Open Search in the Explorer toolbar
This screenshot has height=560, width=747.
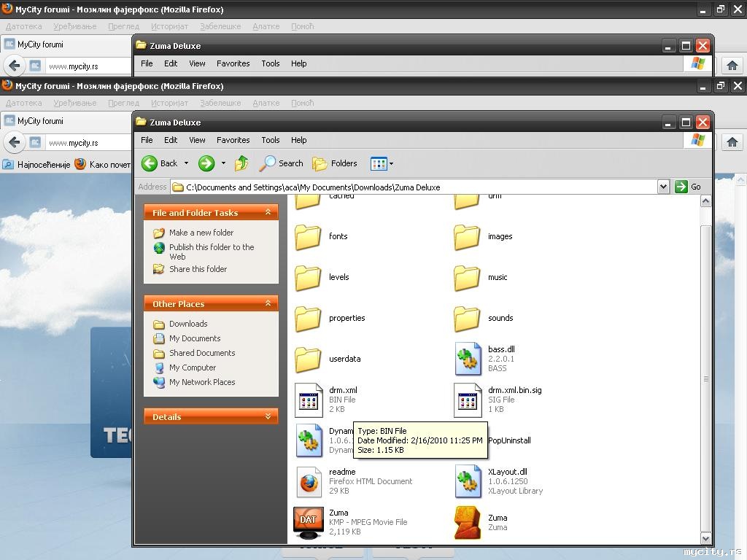coord(281,163)
